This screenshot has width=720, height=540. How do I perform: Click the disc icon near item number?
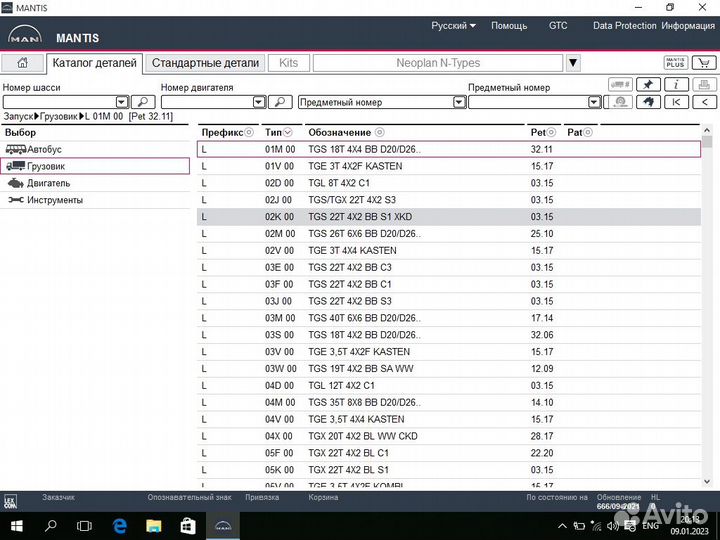(620, 102)
